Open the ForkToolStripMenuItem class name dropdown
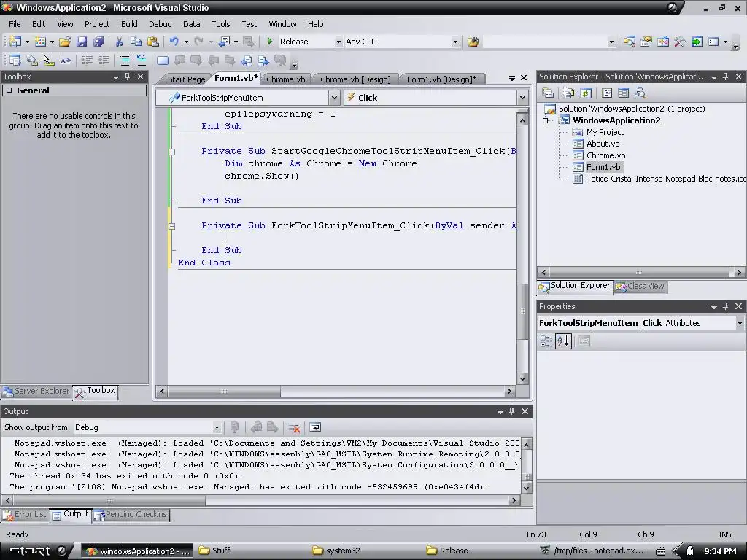The height and width of the screenshot is (560, 747). click(334, 98)
